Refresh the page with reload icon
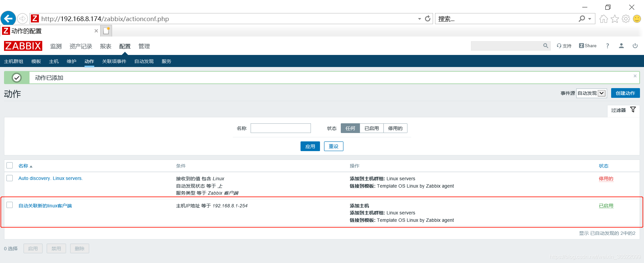Screen dimensions: 644x263 (x=428, y=18)
